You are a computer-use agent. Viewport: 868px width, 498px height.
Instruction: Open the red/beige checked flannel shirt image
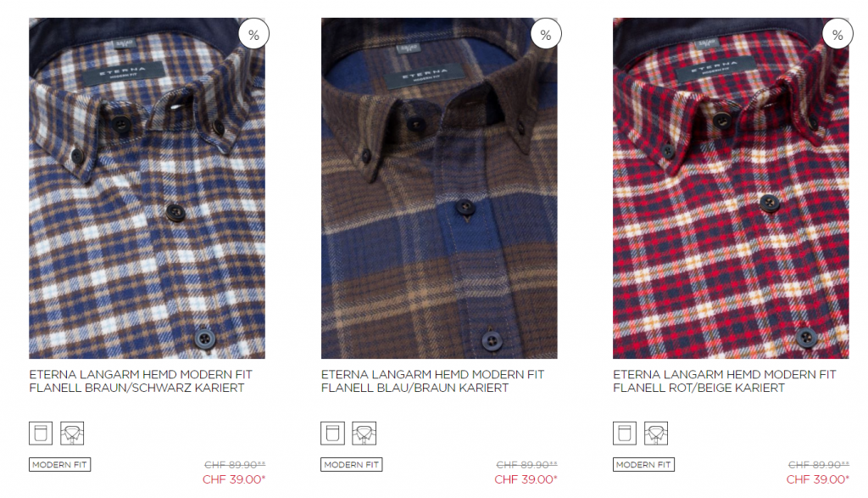tap(731, 188)
